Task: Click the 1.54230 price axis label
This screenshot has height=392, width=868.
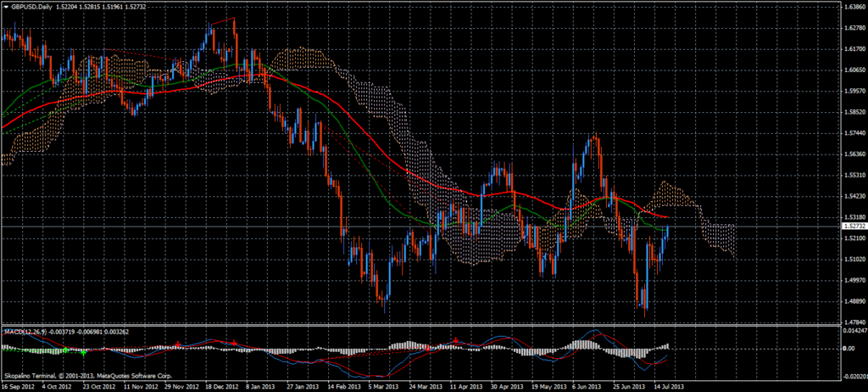Action: click(x=856, y=196)
